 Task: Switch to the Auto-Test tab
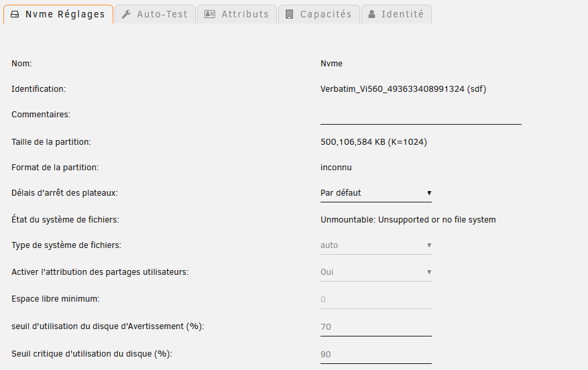[156, 14]
